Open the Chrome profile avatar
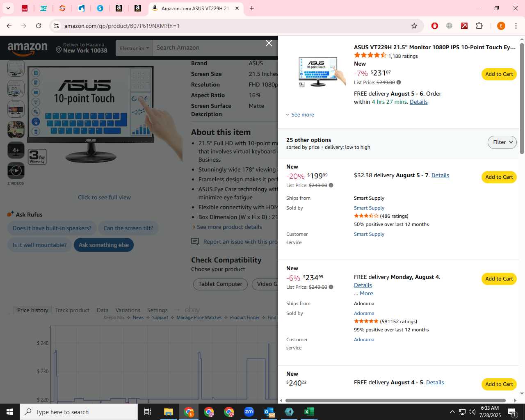Viewport: 525px width, 420px height. click(x=501, y=26)
